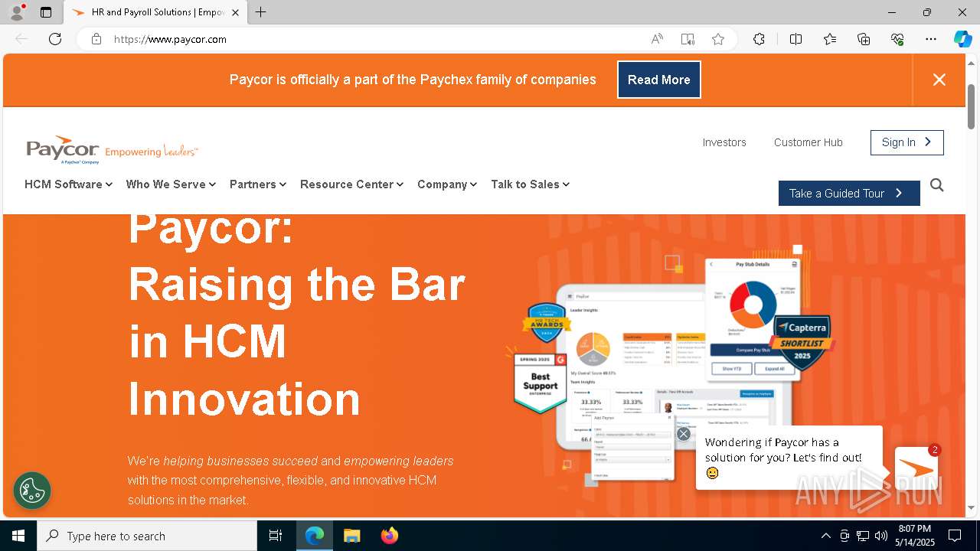
Task: Click Take a Guided Tour button
Action: click(x=849, y=194)
